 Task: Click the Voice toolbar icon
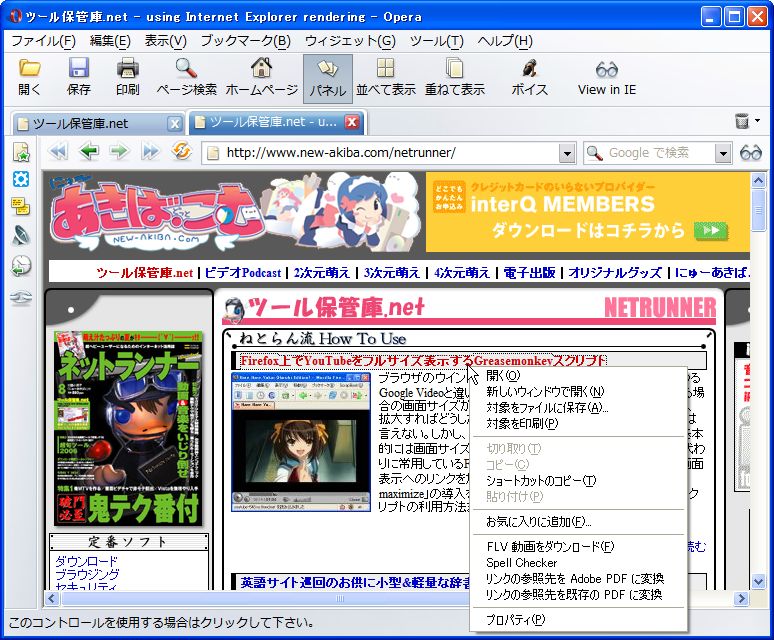click(530, 68)
